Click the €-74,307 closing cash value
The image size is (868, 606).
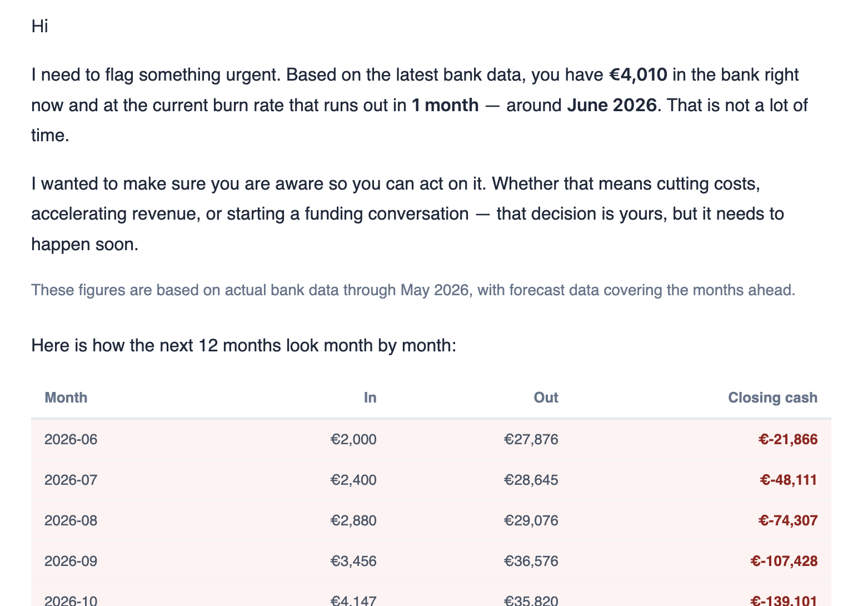788,520
